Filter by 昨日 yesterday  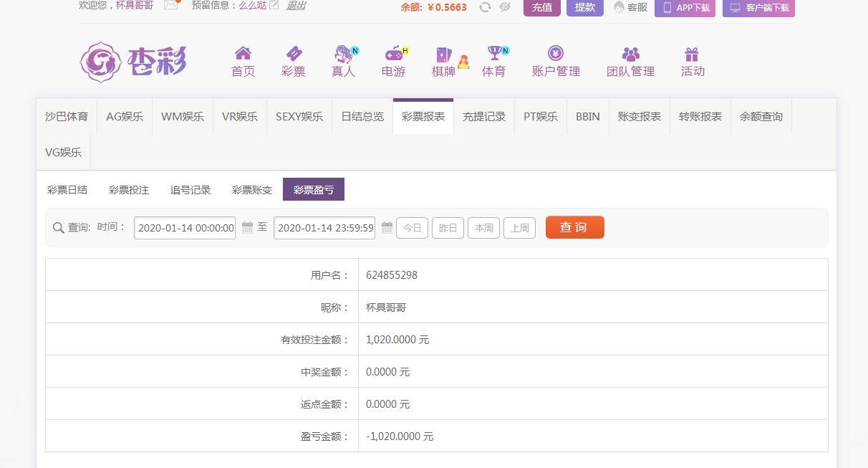448,228
